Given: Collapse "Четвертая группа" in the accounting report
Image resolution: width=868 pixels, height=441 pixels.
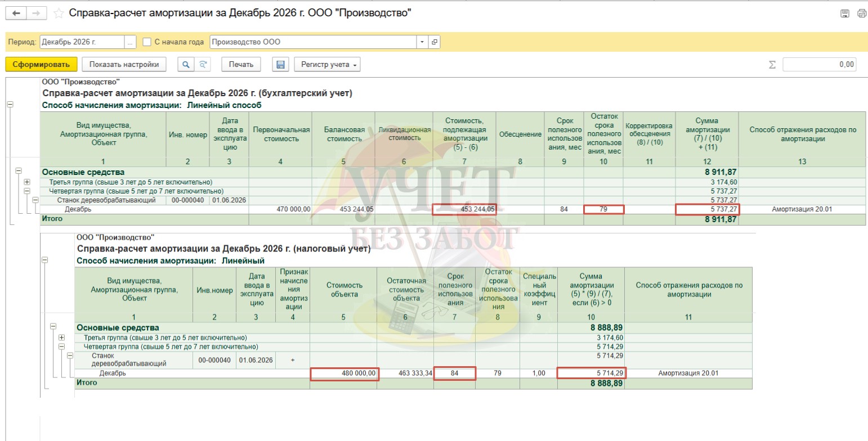Looking at the screenshot, I should (x=27, y=191).
